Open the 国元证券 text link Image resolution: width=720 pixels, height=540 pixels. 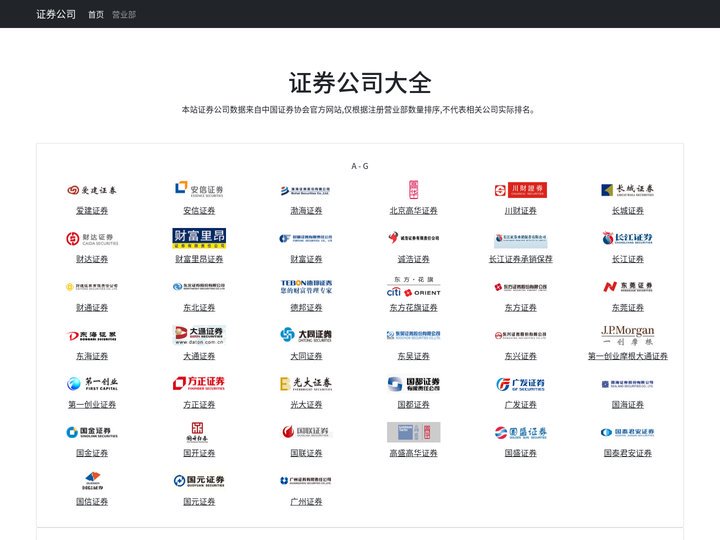[199, 501]
